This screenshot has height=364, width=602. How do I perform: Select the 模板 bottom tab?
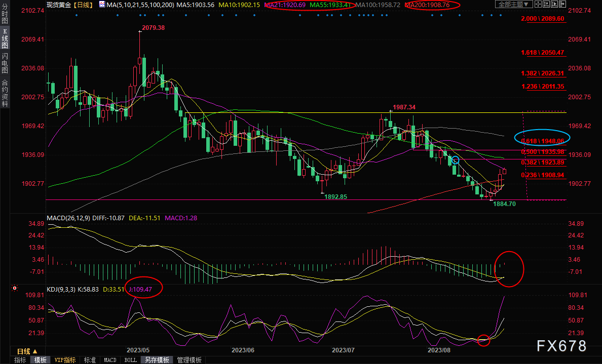pos(41,360)
